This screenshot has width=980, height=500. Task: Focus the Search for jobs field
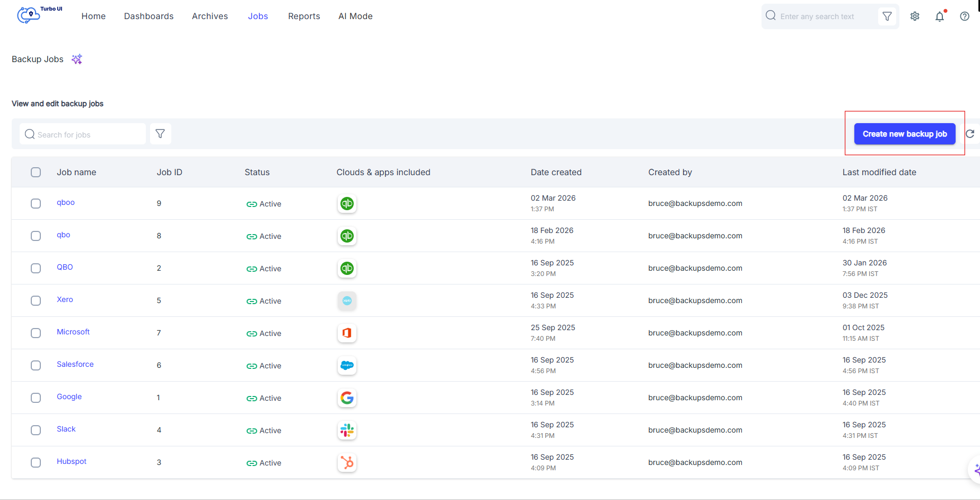83,134
